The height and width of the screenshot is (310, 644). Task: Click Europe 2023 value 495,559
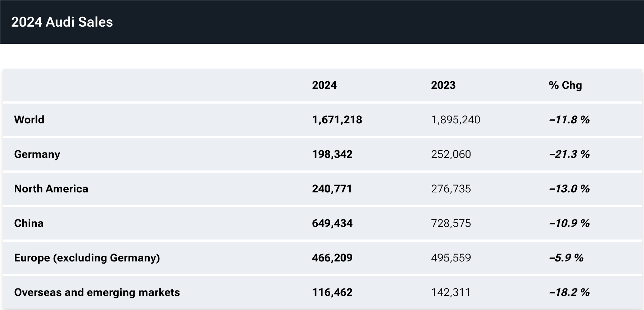click(450, 258)
